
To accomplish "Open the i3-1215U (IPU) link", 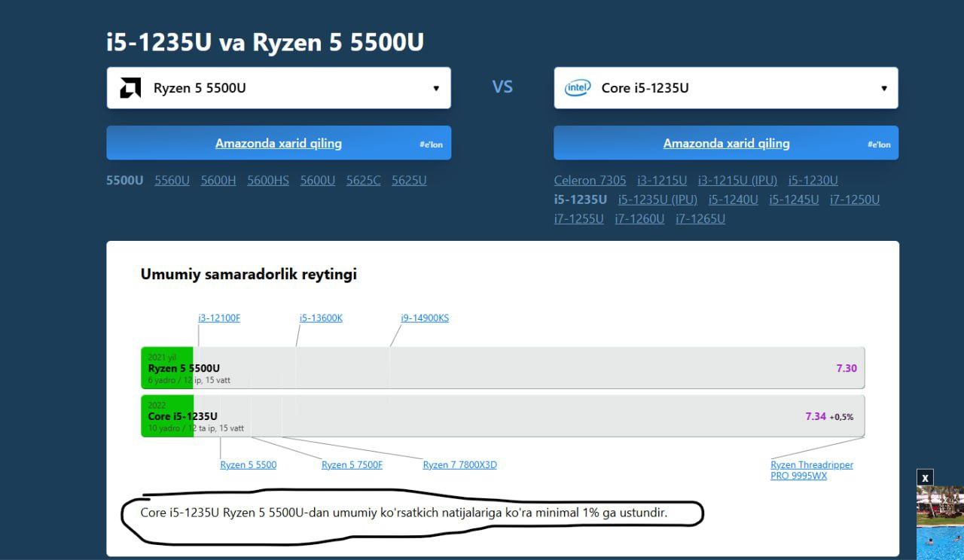I will pyautogui.click(x=737, y=180).
